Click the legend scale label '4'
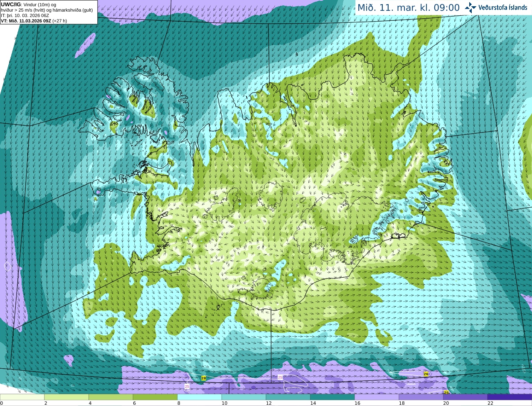Screen dimensions: 532x406 90,403
